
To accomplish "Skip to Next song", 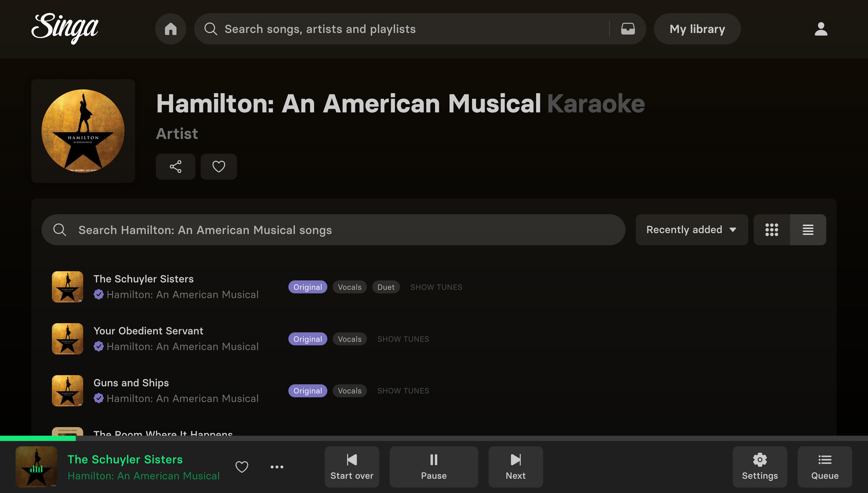I will [x=515, y=467].
